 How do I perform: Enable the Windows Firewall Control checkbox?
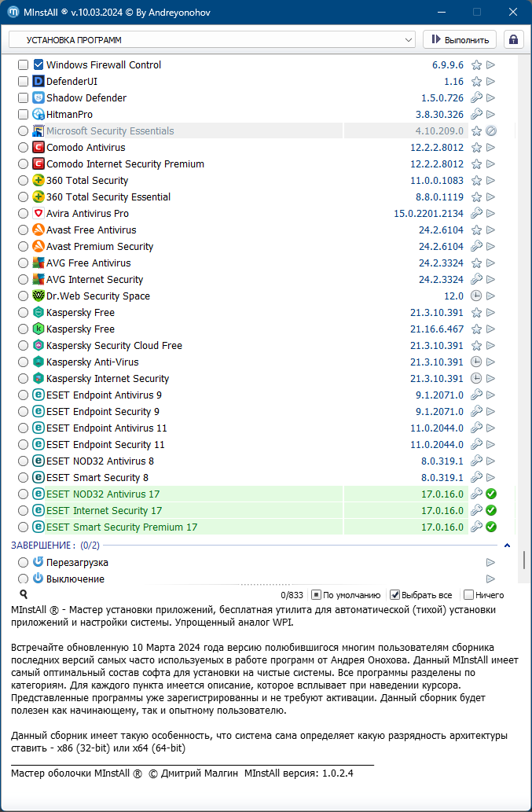(x=24, y=65)
